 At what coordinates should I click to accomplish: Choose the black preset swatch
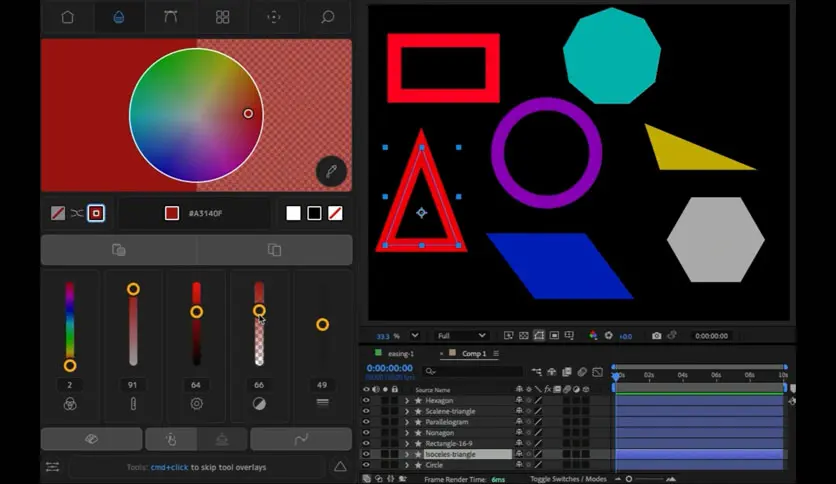[x=315, y=213]
